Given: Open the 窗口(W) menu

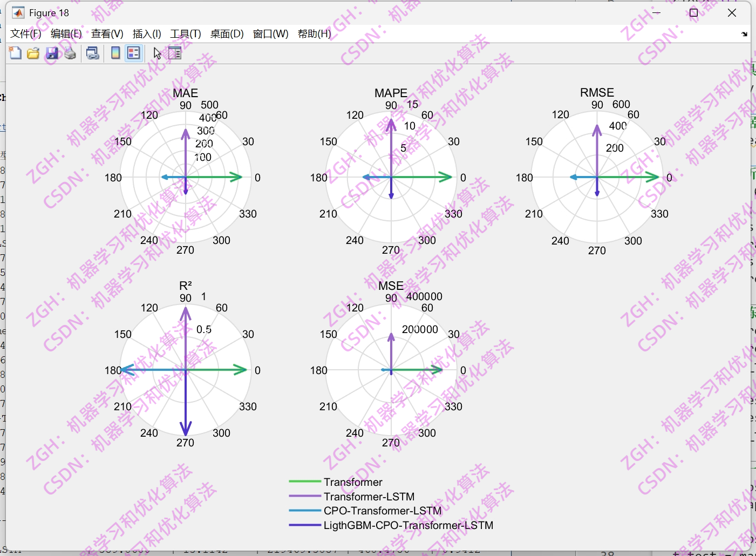Looking at the screenshot, I should point(270,33).
